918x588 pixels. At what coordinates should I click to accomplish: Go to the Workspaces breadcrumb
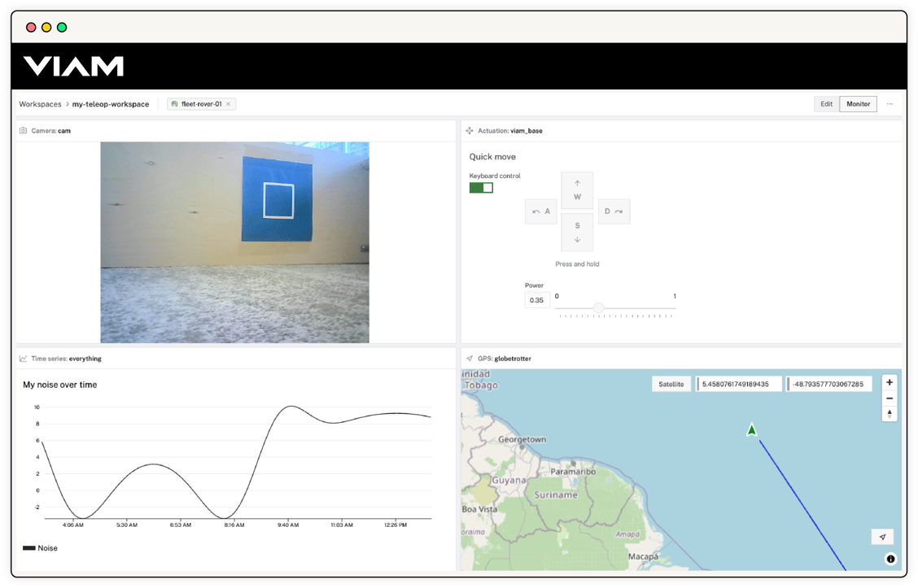[x=40, y=104]
